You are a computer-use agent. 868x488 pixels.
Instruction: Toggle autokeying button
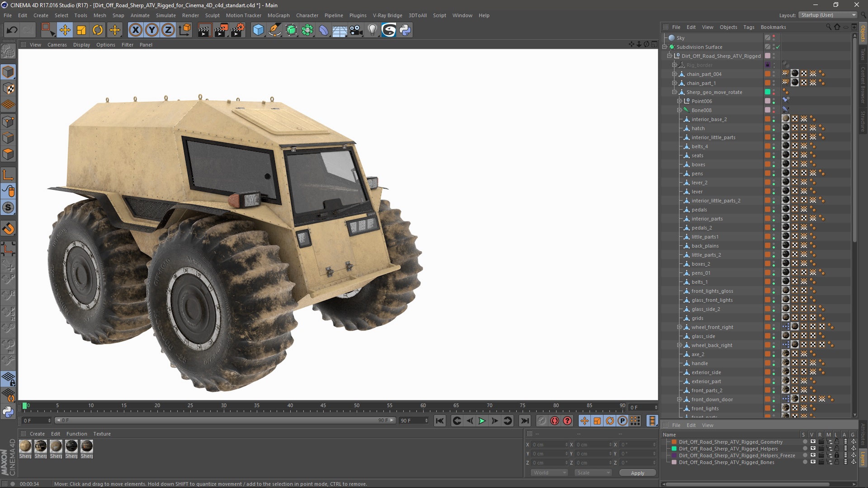pos(554,421)
